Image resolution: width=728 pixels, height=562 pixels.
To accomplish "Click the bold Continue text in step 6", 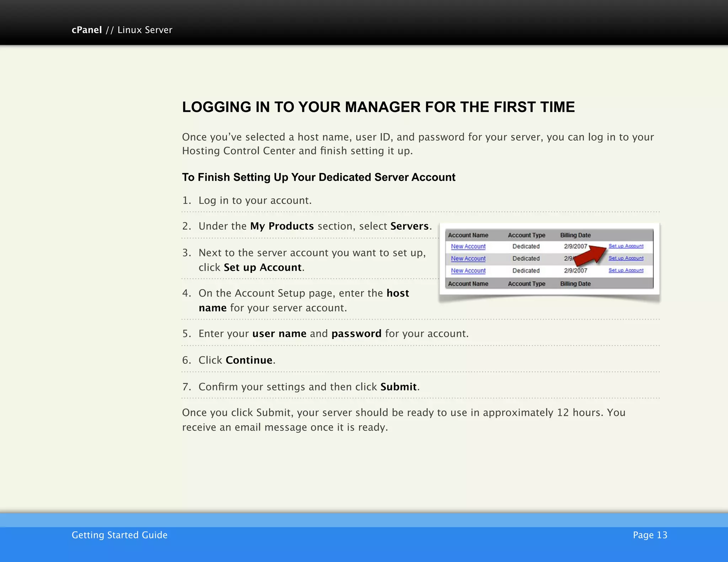I will pyautogui.click(x=249, y=360).
